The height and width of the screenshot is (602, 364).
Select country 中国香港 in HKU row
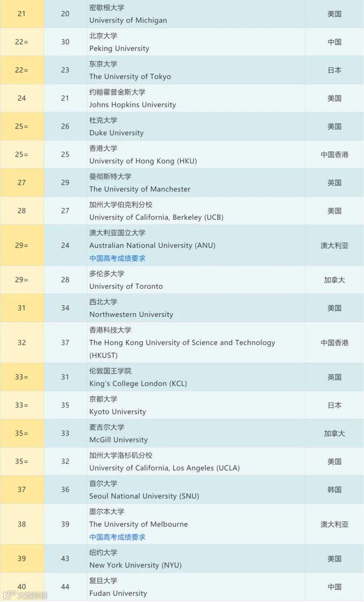[334, 154]
